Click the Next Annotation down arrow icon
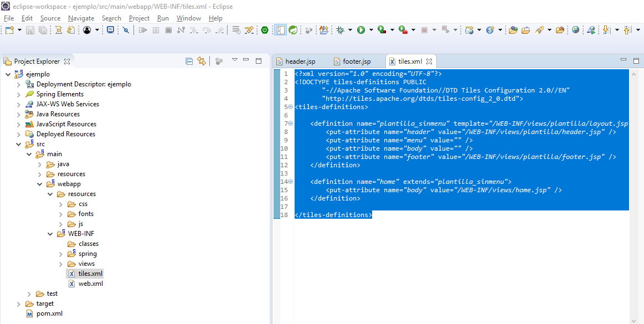 tap(607, 30)
